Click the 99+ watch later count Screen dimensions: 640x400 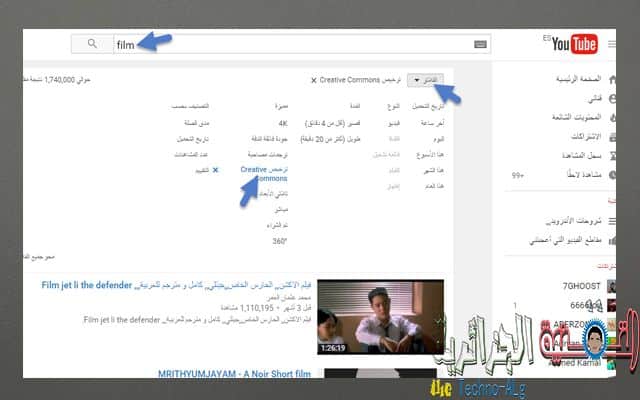pyautogui.click(x=518, y=175)
